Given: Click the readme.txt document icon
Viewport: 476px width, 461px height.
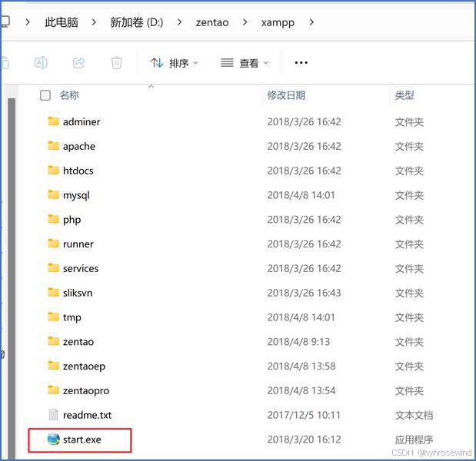Looking at the screenshot, I should point(53,415).
